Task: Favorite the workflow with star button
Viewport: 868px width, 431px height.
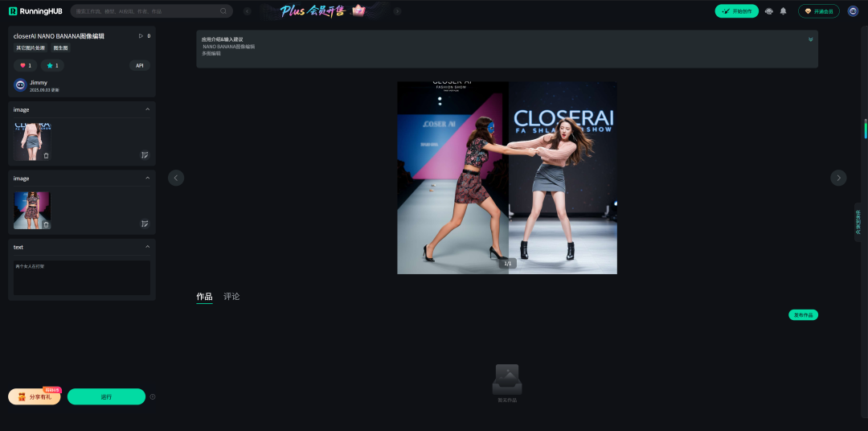Action: [x=52, y=65]
